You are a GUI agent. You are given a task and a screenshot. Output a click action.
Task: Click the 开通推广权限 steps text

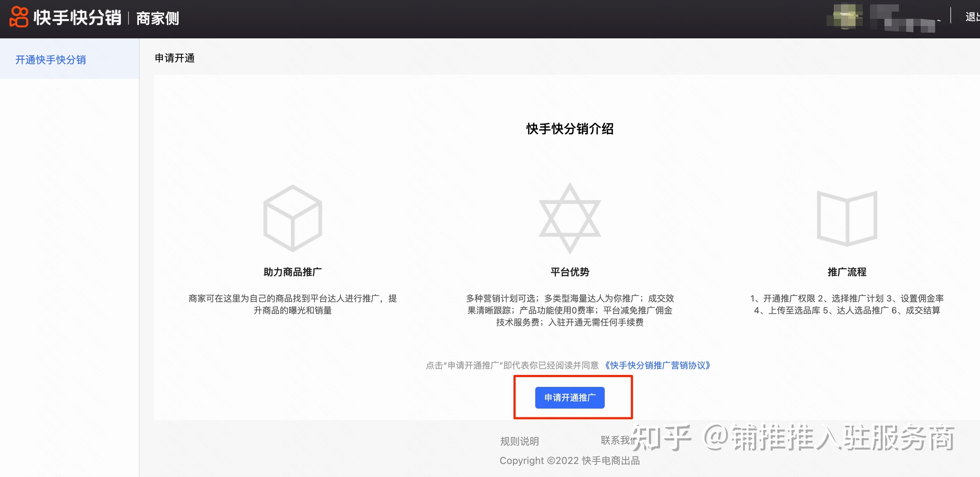(847, 304)
